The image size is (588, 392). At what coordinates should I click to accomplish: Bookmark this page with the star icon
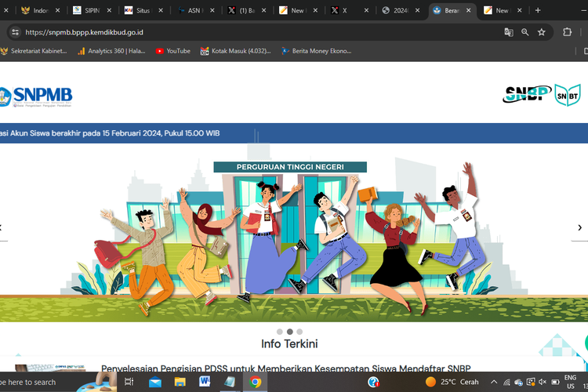pos(541,32)
